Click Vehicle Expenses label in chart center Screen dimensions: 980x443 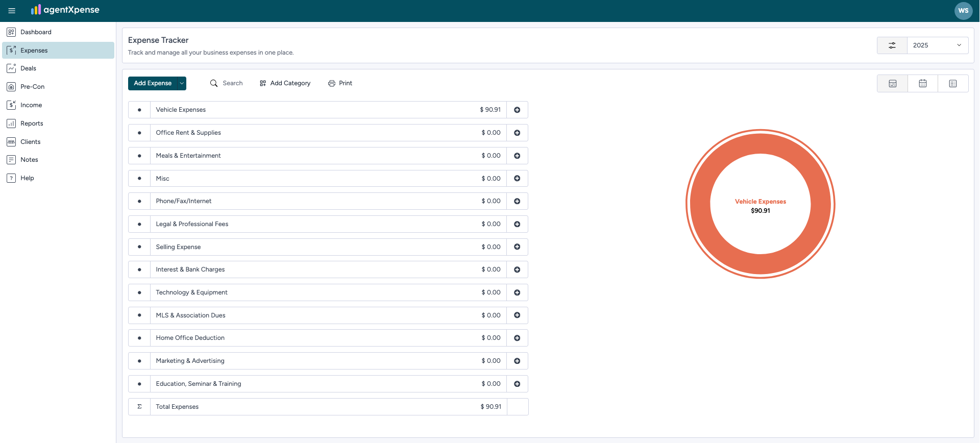point(760,202)
